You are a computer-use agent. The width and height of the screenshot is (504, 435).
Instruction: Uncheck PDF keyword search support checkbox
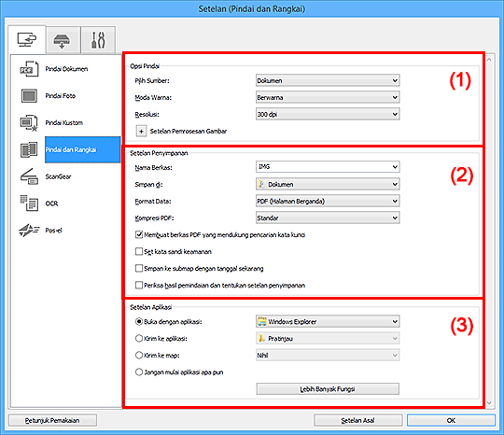[x=139, y=234]
